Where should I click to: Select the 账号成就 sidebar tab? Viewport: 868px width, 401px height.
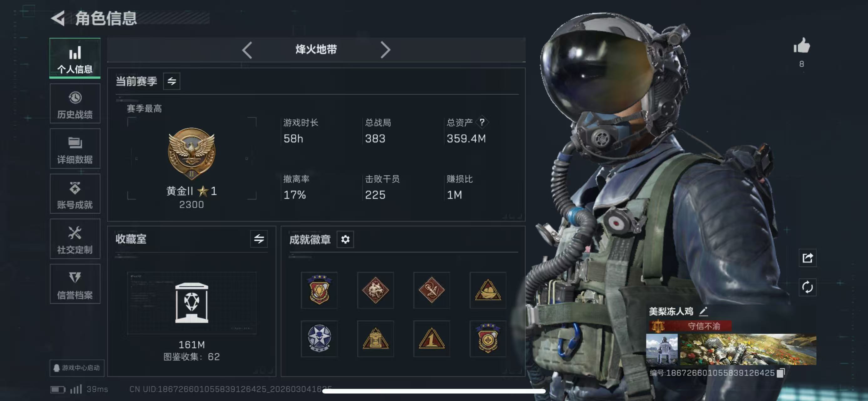(75, 194)
